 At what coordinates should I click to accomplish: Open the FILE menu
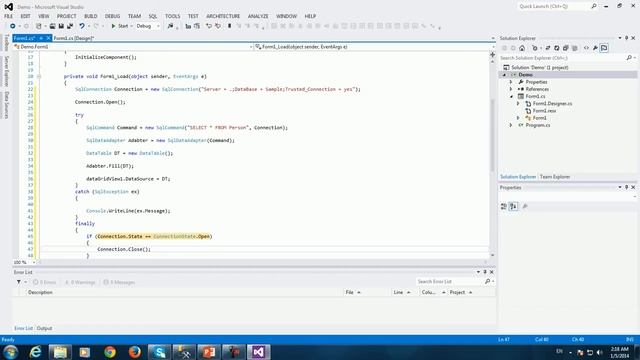pyautogui.click(x=9, y=16)
